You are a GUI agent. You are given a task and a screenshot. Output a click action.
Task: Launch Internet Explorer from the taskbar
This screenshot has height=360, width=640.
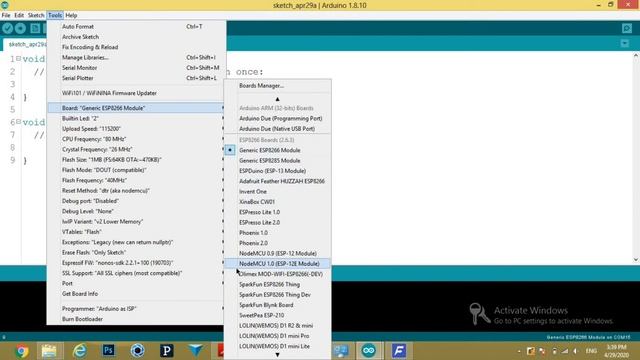[80, 351]
